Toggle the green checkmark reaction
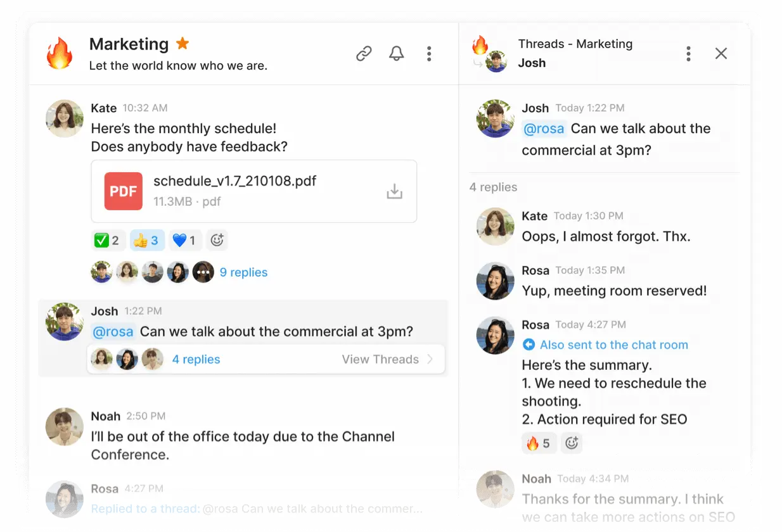This screenshot has width=782, height=532. tap(106, 241)
